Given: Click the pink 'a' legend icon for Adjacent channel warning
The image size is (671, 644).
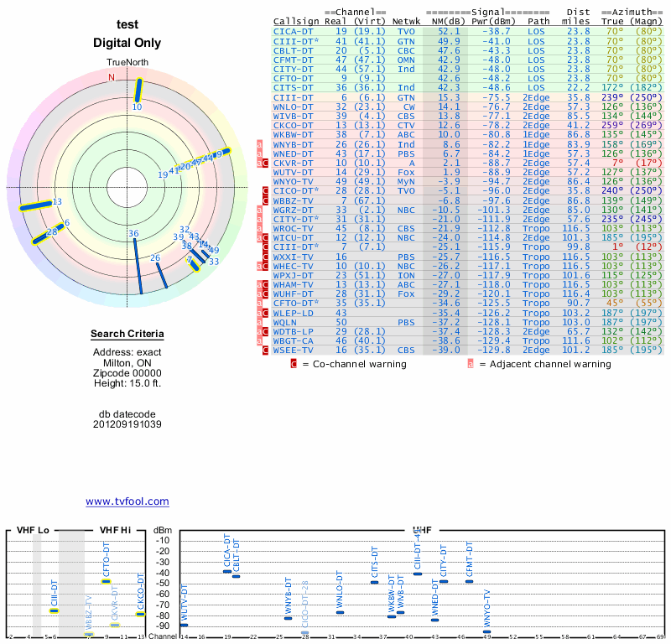Looking at the screenshot, I should [x=471, y=364].
